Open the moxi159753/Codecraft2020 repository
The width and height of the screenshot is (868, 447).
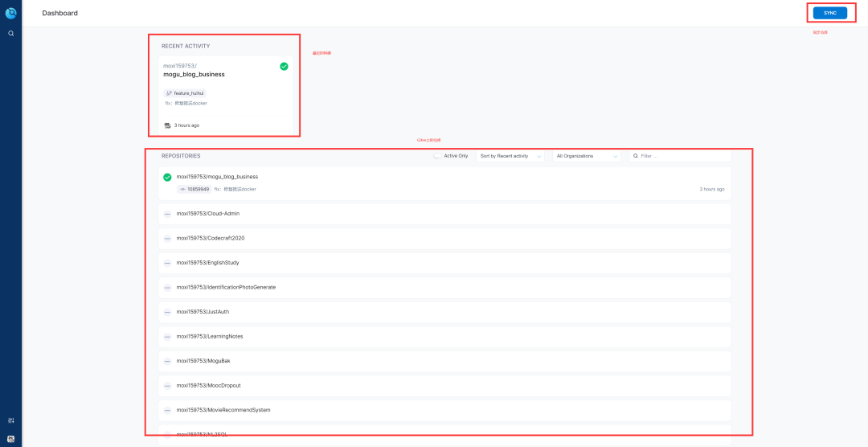point(444,238)
